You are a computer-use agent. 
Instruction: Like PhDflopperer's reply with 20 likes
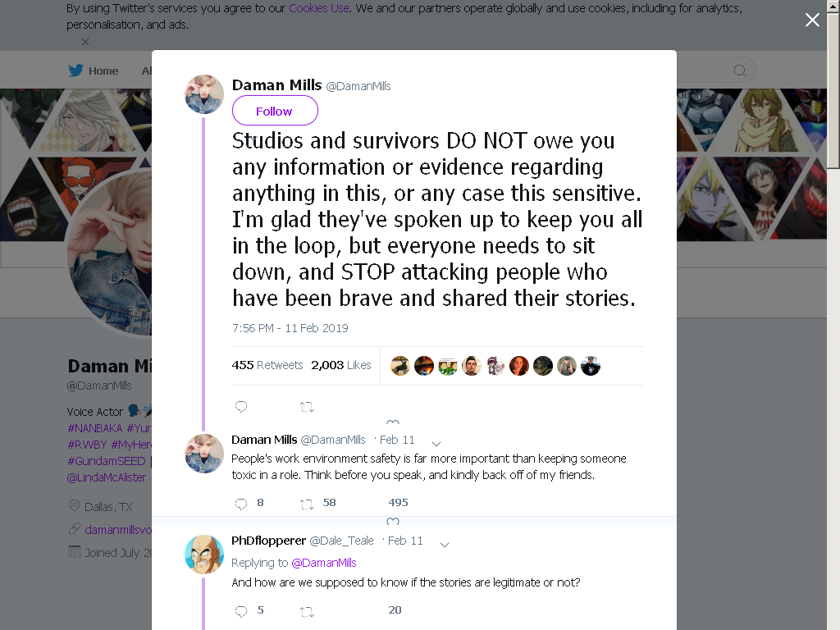coord(395,609)
